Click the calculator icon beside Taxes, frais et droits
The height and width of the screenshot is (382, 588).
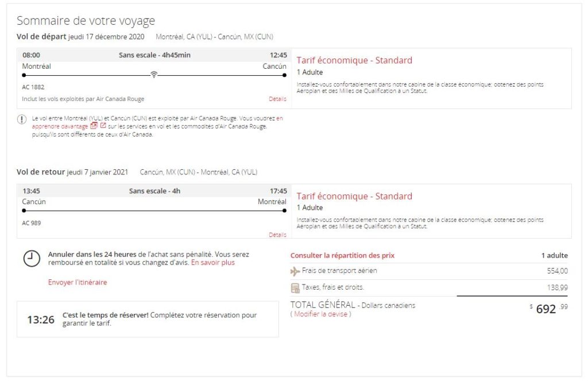tap(295, 287)
